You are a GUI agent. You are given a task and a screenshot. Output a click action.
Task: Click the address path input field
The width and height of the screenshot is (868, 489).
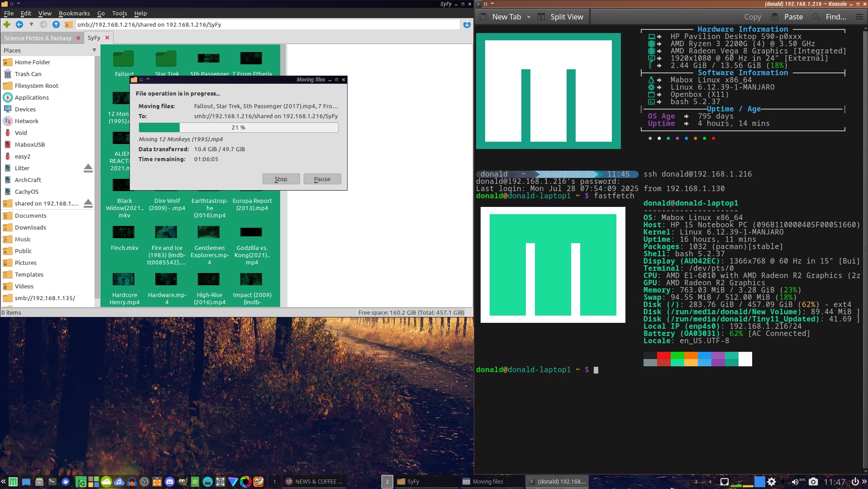(x=267, y=24)
